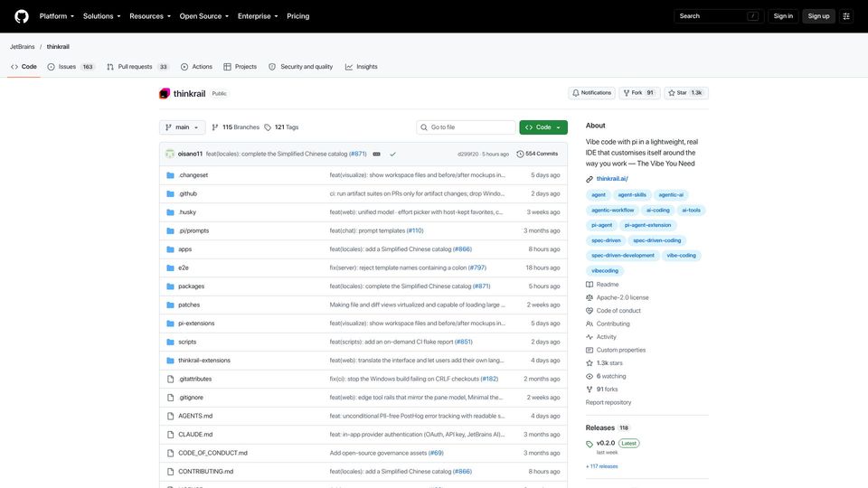The image size is (868, 488).
Task: Click the Go to file input
Action: pyautogui.click(x=466, y=127)
